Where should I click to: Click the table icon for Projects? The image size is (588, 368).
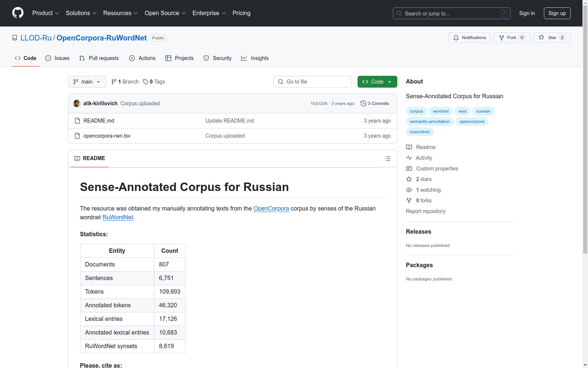pyautogui.click(x=168, y=58)
